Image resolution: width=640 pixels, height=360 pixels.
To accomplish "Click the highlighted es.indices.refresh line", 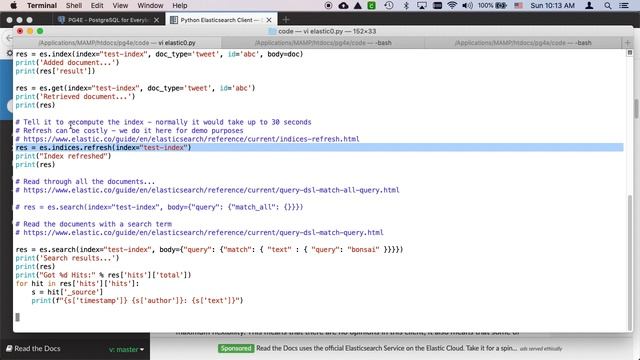I will pos(319,147).
